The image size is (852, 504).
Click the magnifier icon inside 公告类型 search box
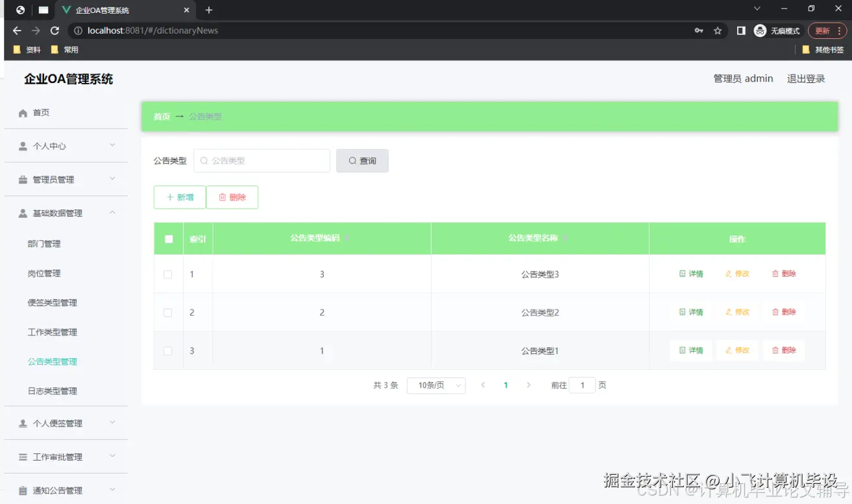(x=204, y=160)
